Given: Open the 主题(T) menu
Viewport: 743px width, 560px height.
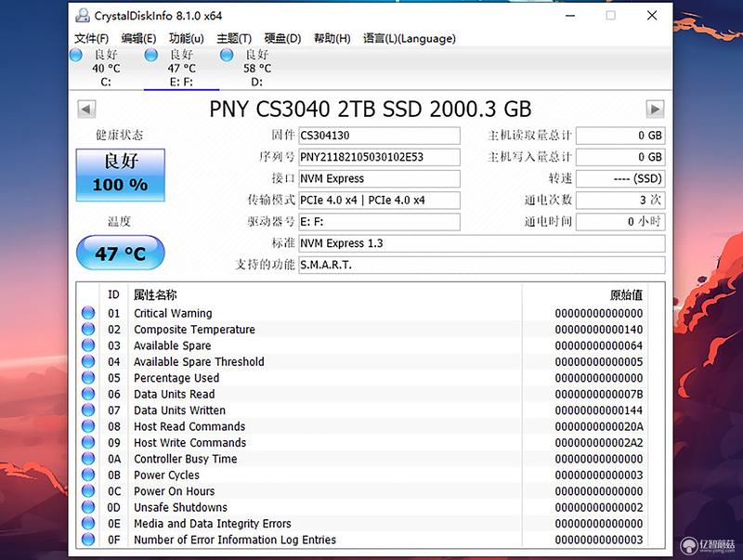Looking at the screenshot, I should (x=234, y=38).
